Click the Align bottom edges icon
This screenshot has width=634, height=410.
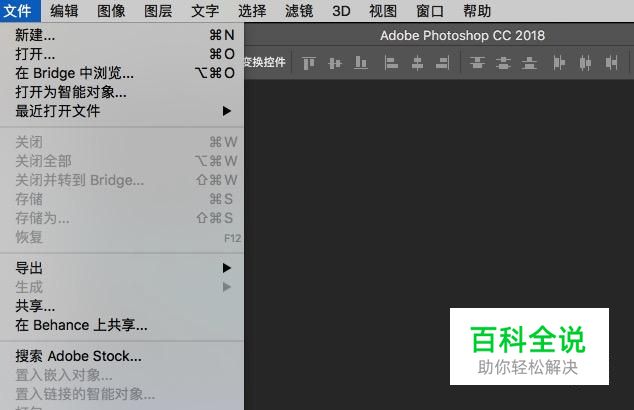tap(361, 63)
